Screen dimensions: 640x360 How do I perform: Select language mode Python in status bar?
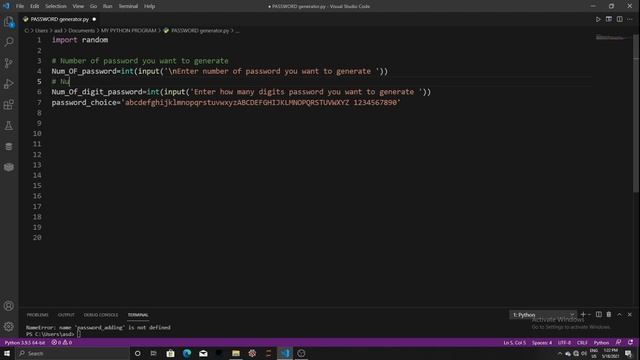click(x=601, y=342)
